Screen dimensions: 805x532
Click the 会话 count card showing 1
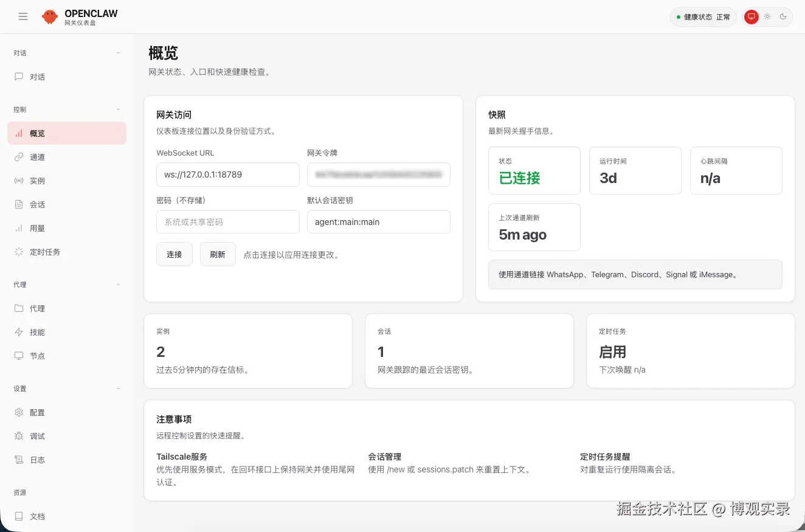pos(469,351)
